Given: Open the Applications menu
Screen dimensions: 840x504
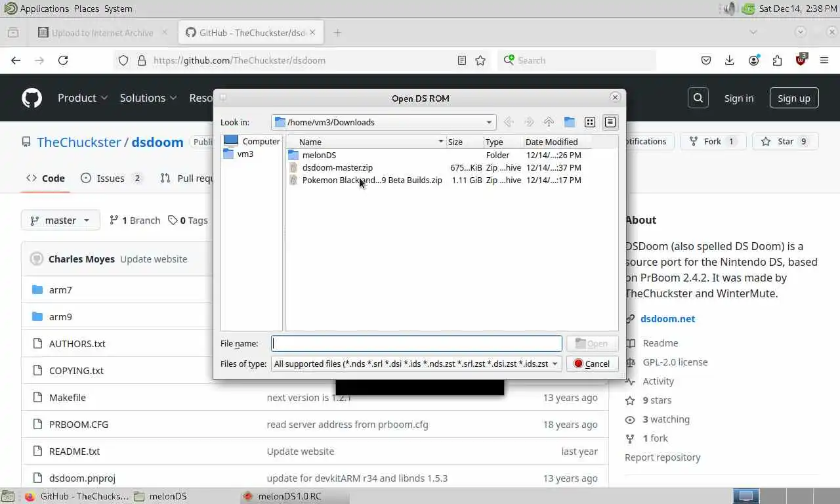Looking at the screenshot, I should coord(44,9).
